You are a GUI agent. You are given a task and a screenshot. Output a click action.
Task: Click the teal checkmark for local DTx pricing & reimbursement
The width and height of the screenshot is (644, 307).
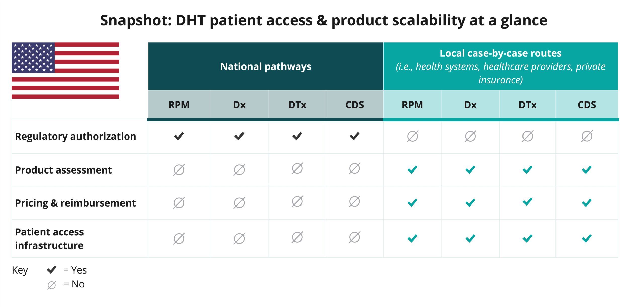pos(527,202)
